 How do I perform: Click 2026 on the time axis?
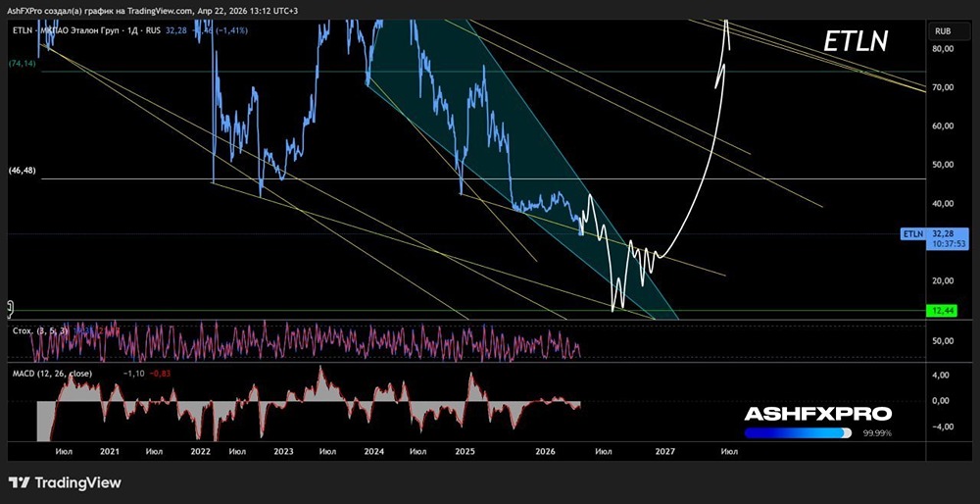[x=547, y=451]
